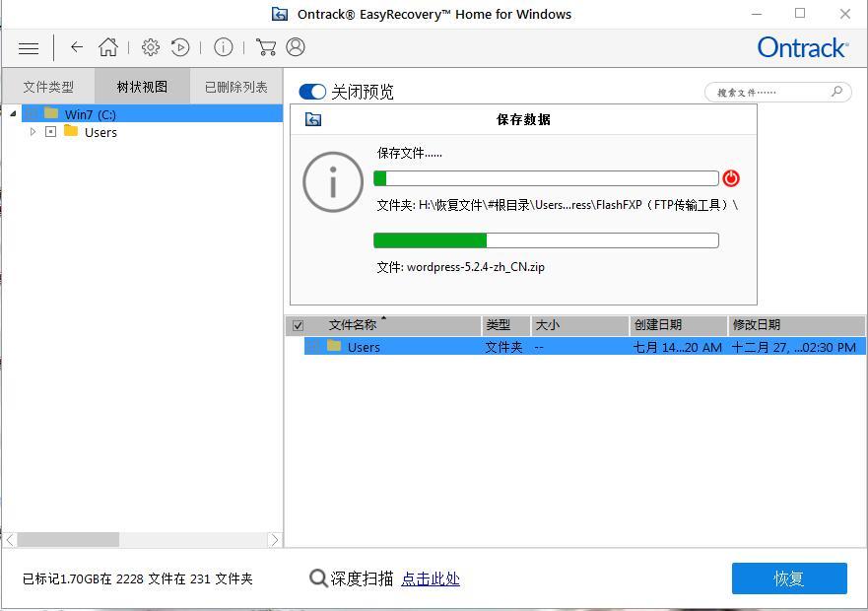Collapse the Win7 (C:) tree node
This screenshot has height=611, width=868.
[13, 114]
